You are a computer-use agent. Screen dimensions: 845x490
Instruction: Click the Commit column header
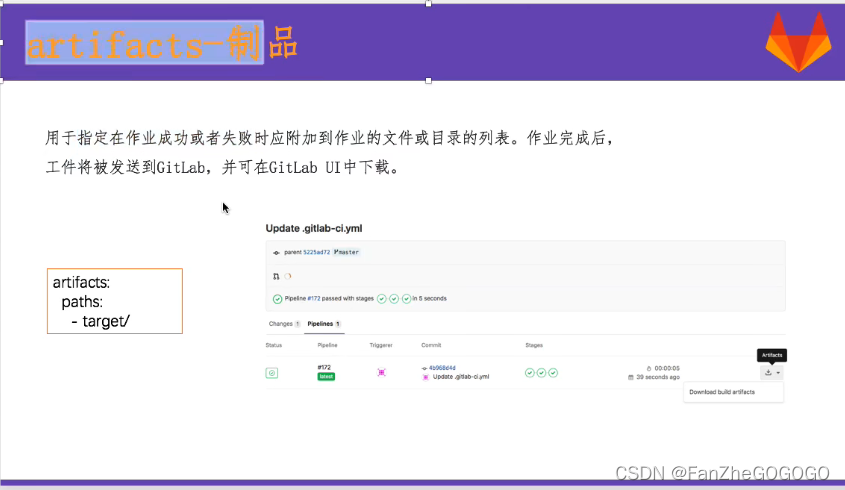431,345
